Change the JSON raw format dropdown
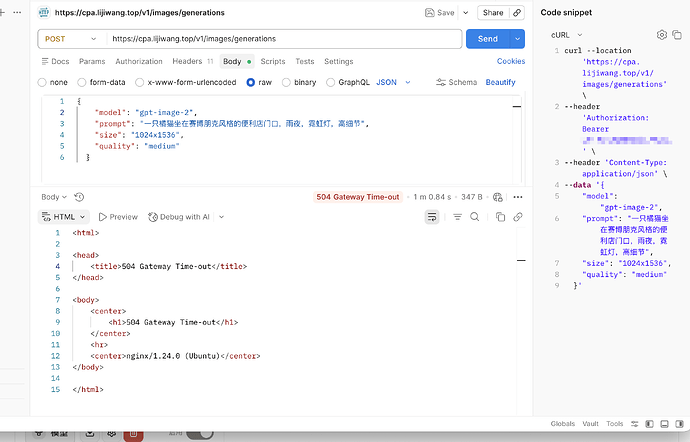Image resolution: width=690 pixels, height=442 pixels. coord(393,82)
